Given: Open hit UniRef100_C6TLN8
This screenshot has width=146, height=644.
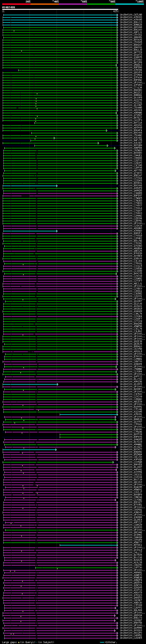Looking at the screenshot, I should [131, 15].
